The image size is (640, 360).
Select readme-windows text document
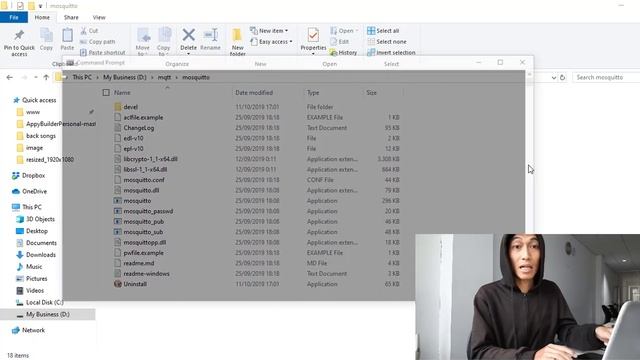point(146,274)
